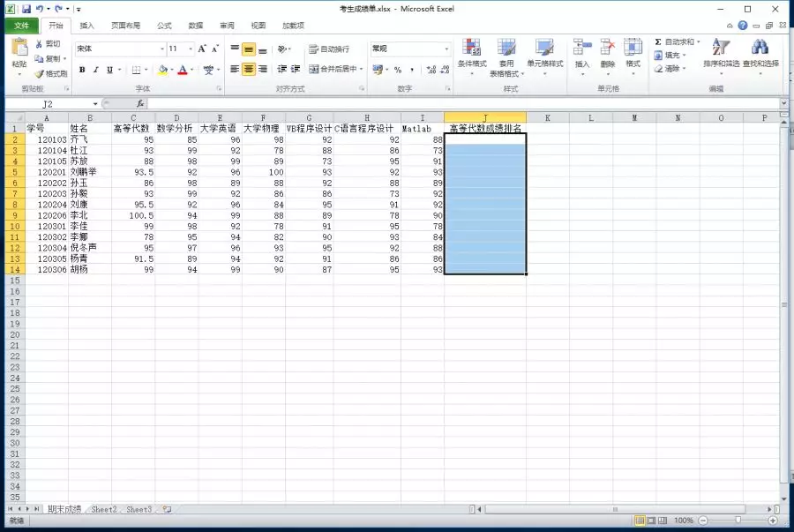Screen dimensions: 794x532
Task: Redo the last undone action
Action: click(59, 9)
